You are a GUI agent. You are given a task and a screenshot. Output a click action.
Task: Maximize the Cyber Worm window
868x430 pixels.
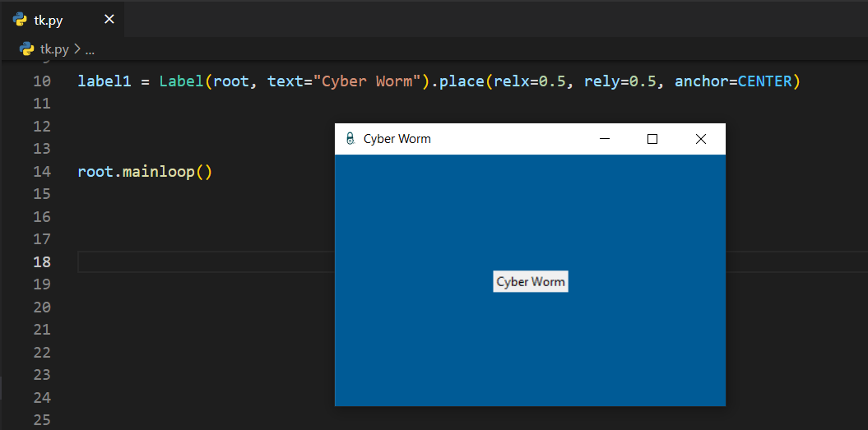pos(652,139)
